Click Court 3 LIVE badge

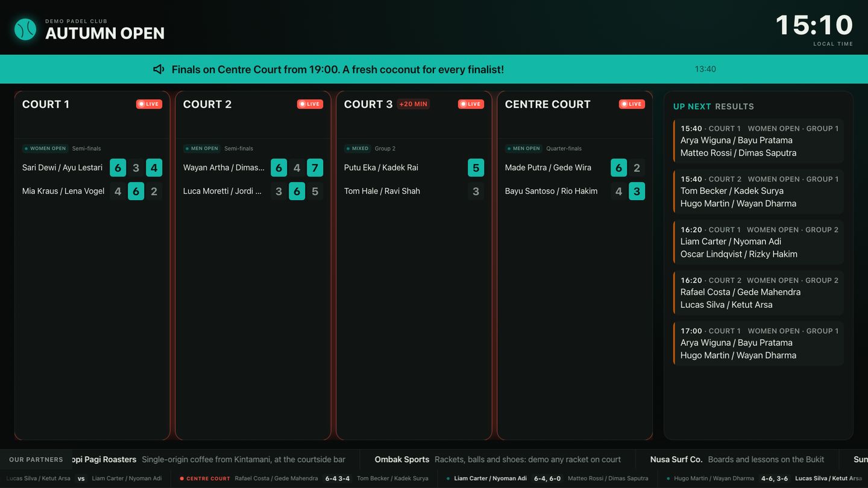tap(471, 104)
